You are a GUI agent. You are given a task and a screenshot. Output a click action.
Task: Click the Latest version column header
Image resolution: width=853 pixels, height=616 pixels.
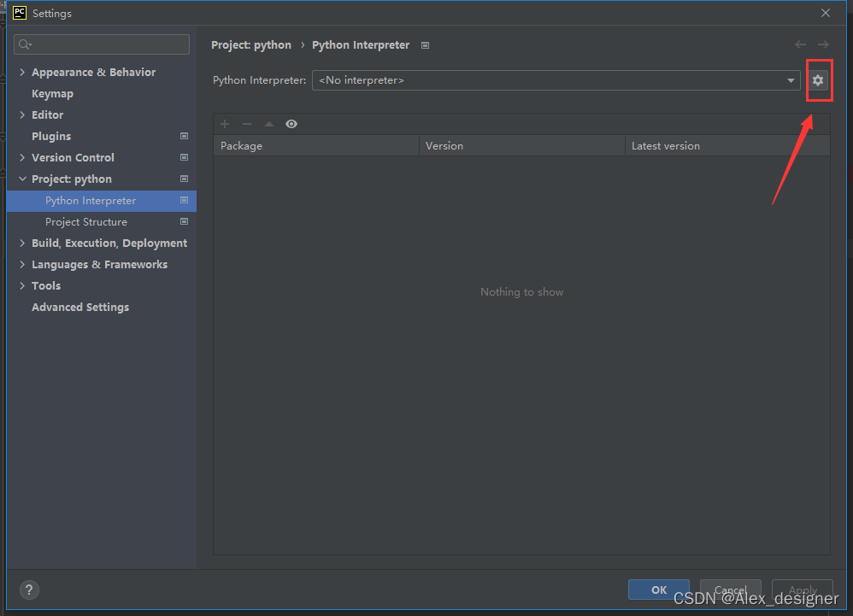coord(727,146)
